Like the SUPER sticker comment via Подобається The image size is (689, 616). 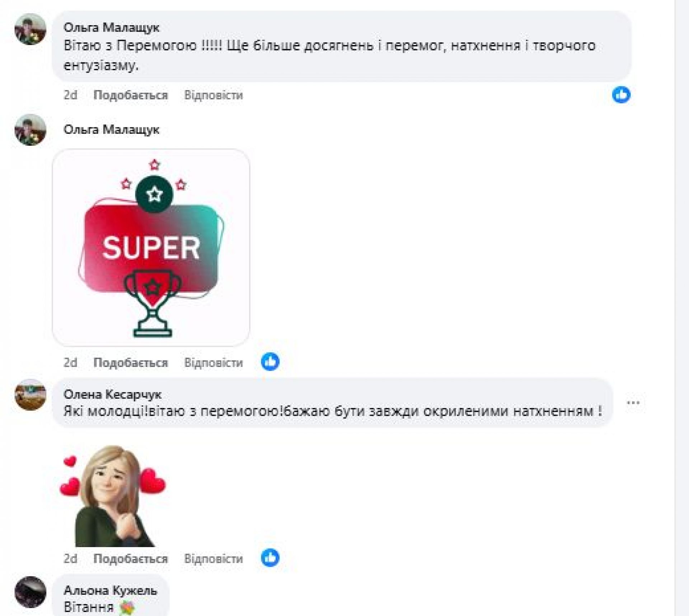131,363
